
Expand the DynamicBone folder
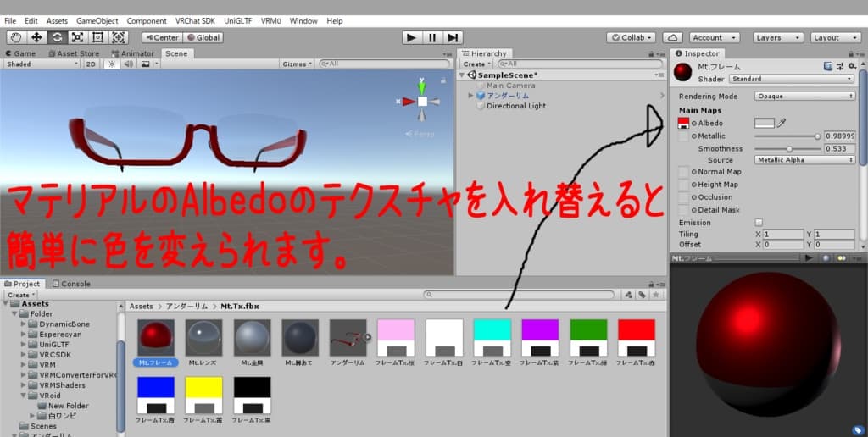(23, 324)
